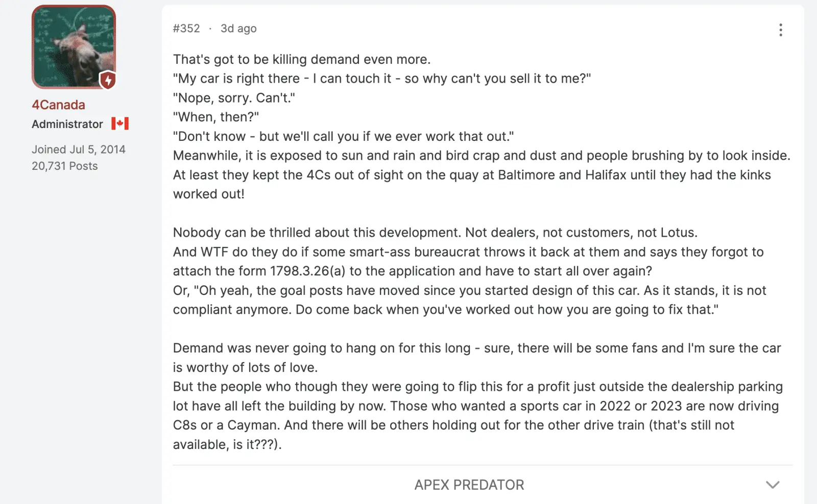Click the line mentioning "Baltimore and Halifax"
817x504 pixels.
(x=472, y=175)
